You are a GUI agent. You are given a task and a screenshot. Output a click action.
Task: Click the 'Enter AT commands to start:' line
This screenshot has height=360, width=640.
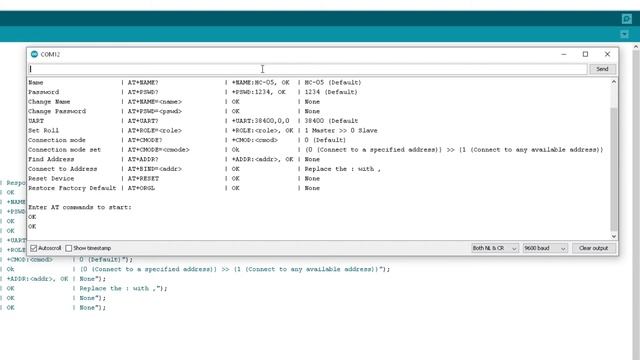pyautogui.click(x=80, y=207)
